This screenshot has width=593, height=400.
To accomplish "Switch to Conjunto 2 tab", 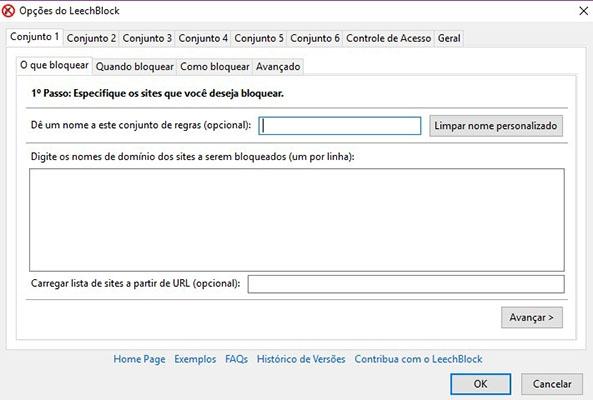I will [91, 38].
